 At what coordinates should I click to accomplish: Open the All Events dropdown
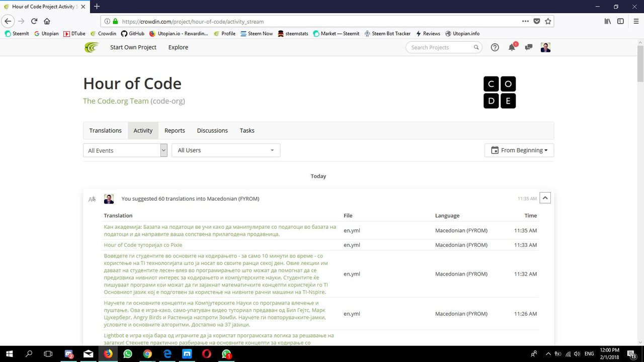tap(125, 150)
